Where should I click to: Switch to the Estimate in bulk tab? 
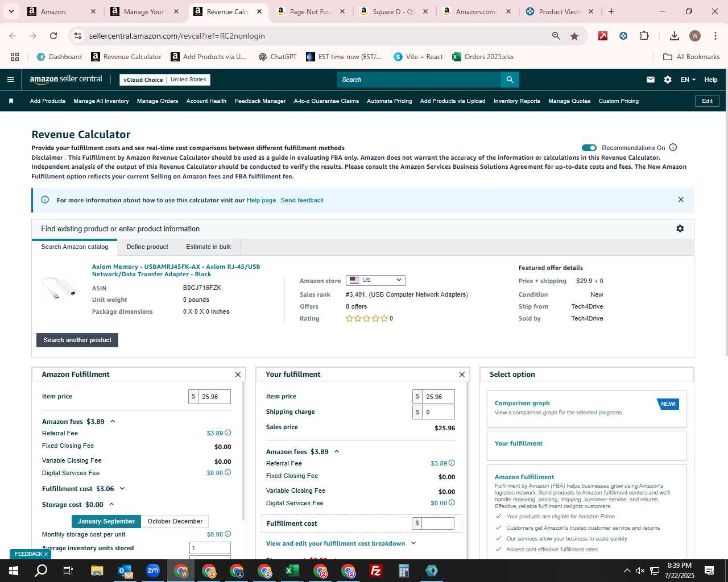click(x=209, y=247)
